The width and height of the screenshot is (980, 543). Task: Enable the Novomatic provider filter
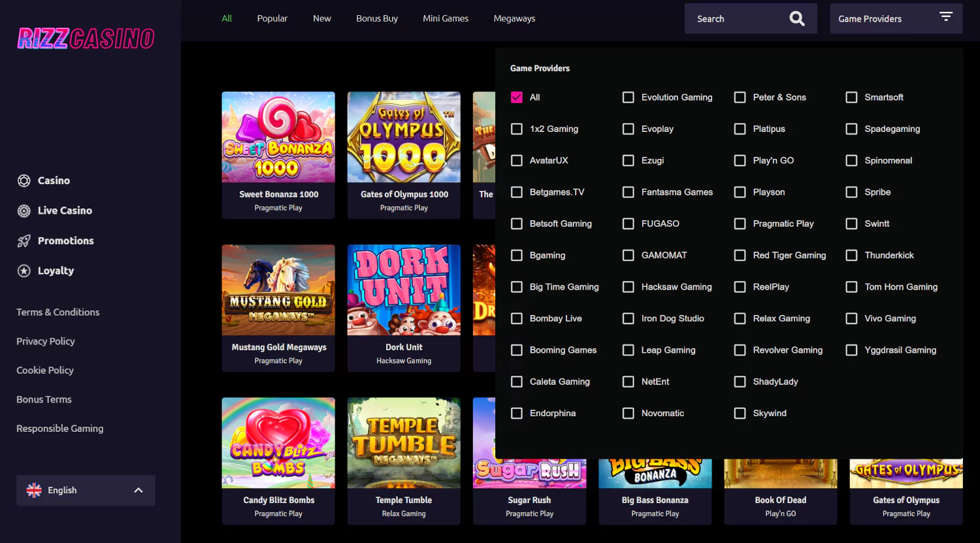629,414
